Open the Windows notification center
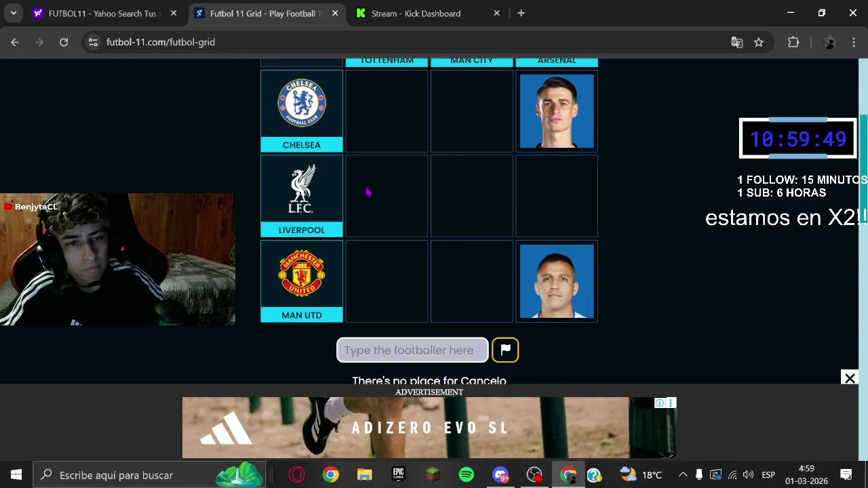Viewport: 868px width, 488px height. point(846,475)
